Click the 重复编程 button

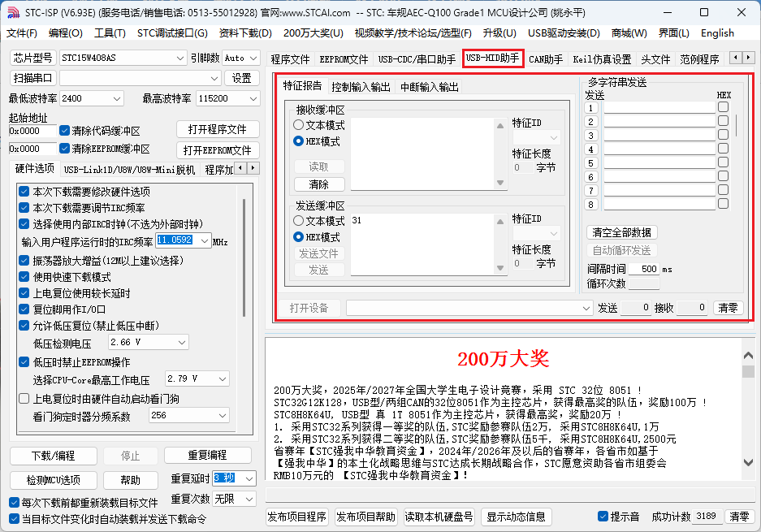click(x=207, y=456)
